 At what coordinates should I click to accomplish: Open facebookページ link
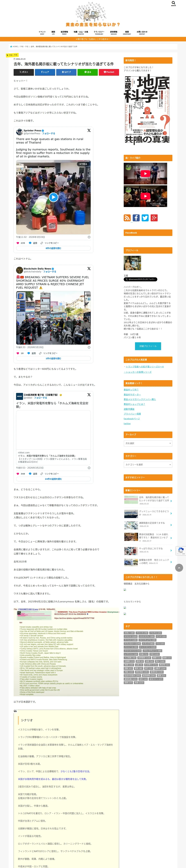coord(132,419)
